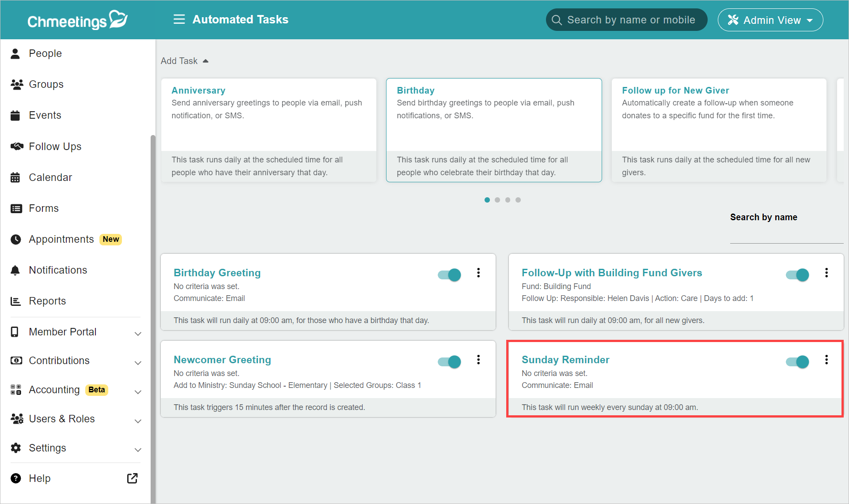
Task: Expand Settings submenu chevron
Action: point(138,450)
